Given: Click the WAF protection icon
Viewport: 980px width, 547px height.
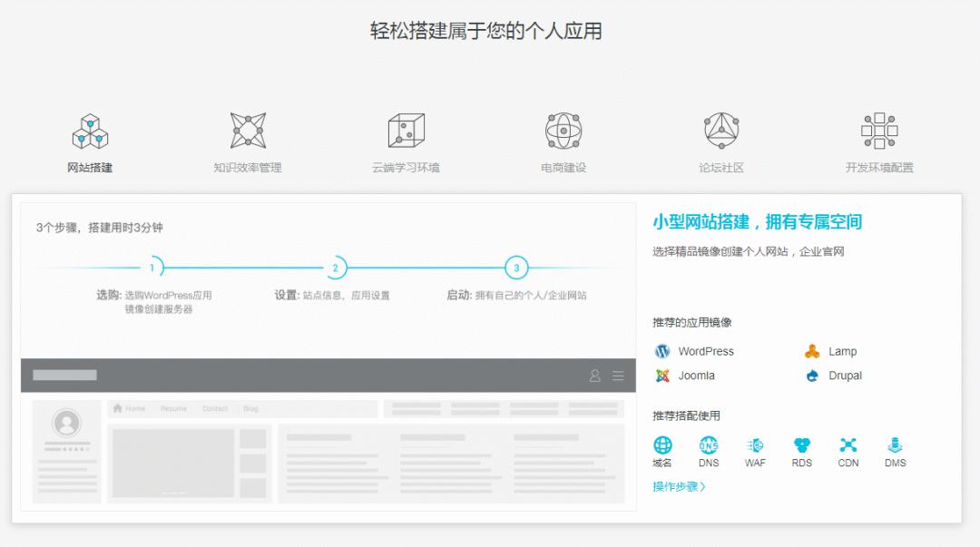Looking at the screenshot, I should point(755,446).
